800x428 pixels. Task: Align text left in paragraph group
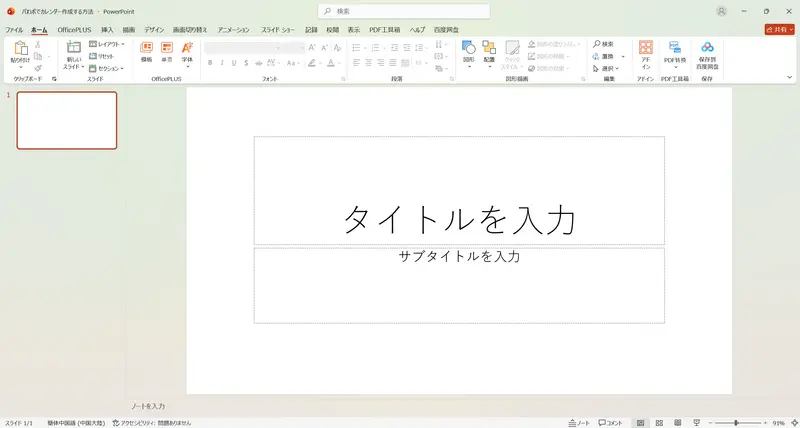[x=356, y=63]
